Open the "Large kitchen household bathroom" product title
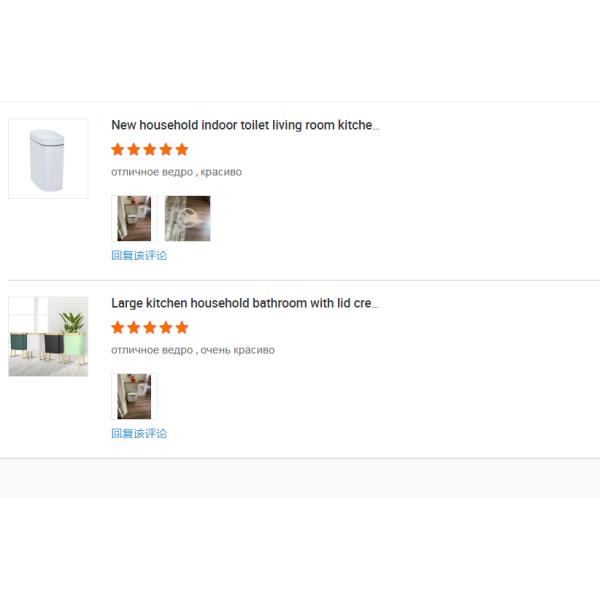600x600 pixels. point(245,303)
